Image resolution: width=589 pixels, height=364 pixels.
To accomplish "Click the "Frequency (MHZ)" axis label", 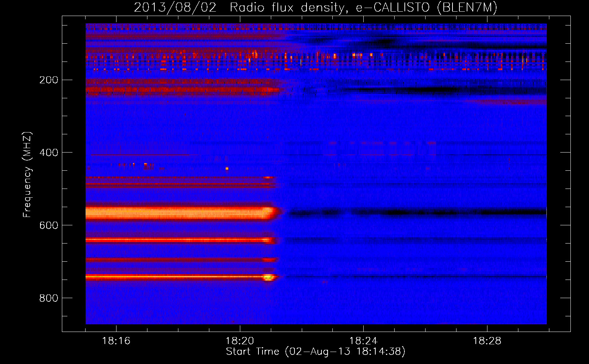I will click(x=27, y=174).
